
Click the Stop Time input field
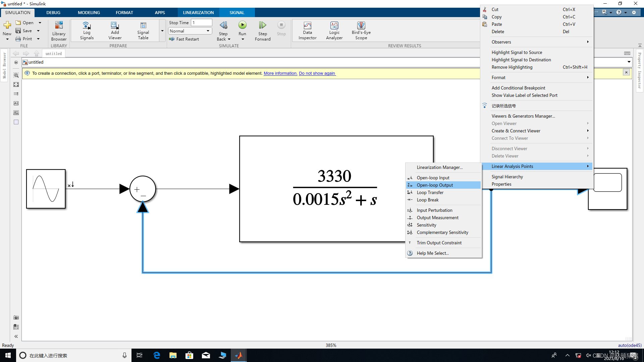click(x=201, y=22)
